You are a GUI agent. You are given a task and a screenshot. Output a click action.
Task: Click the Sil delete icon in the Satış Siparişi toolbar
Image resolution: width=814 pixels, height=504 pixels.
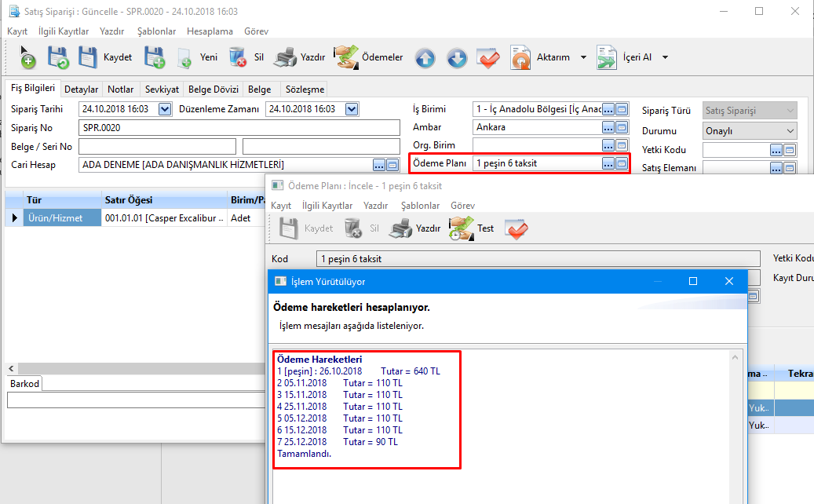click(238, 57)
